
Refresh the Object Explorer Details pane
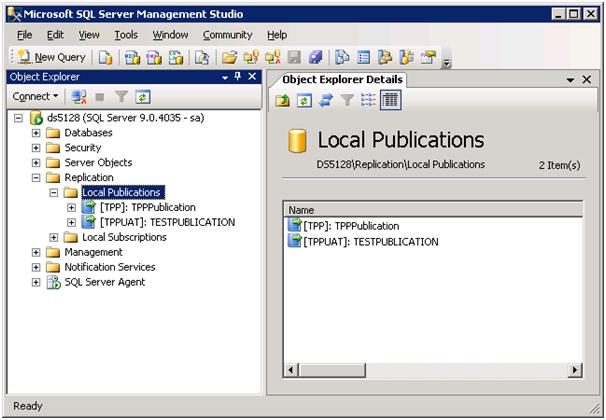click(304, 100)
